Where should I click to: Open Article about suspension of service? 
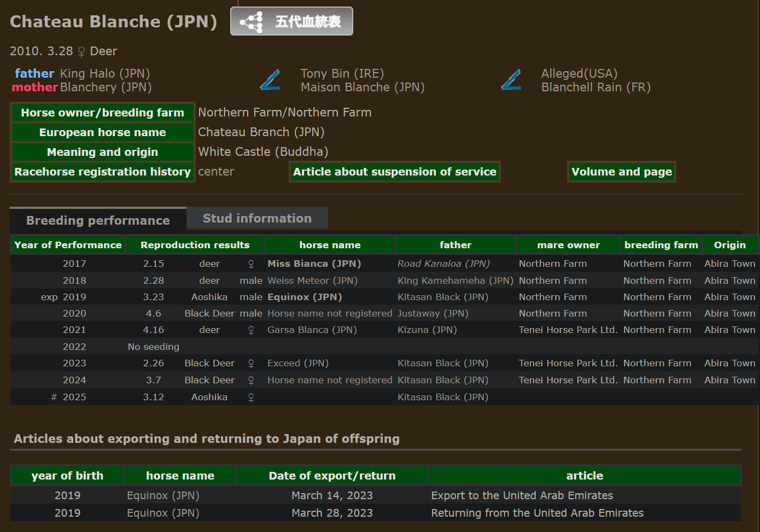[395, 172]
